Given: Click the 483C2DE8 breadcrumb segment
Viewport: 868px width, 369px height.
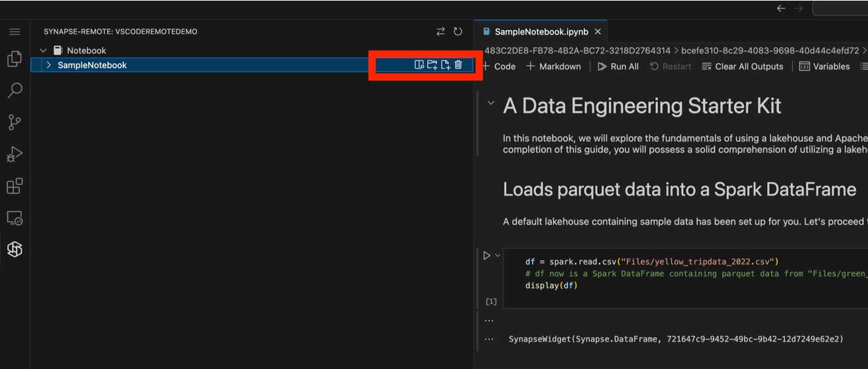Looking at the screenshot, I should tap(577, 50).
